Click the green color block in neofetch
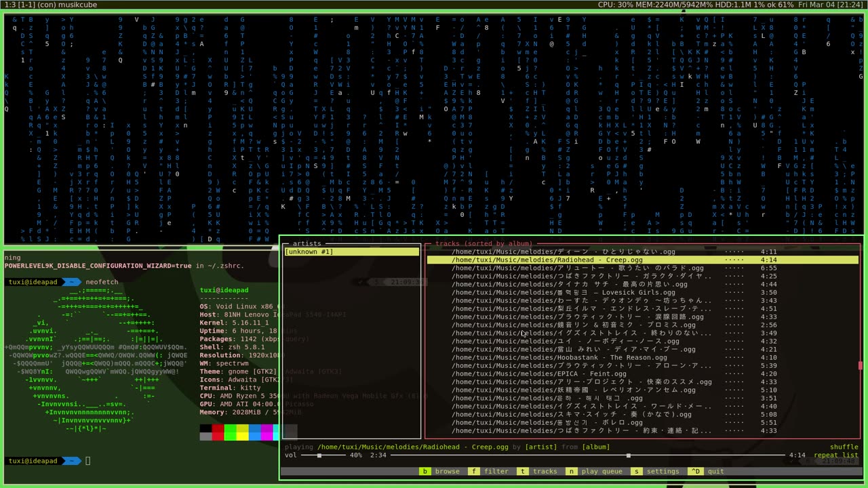 pyautogui.click(x=229, y=432)
